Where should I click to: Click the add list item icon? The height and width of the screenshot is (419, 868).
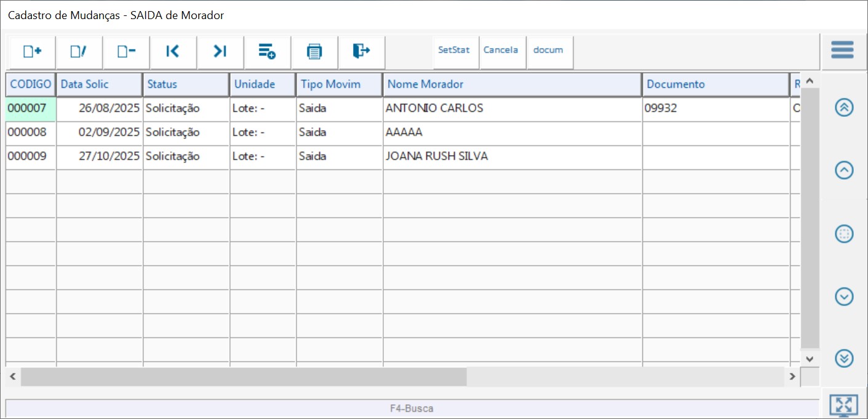(267, 52)
